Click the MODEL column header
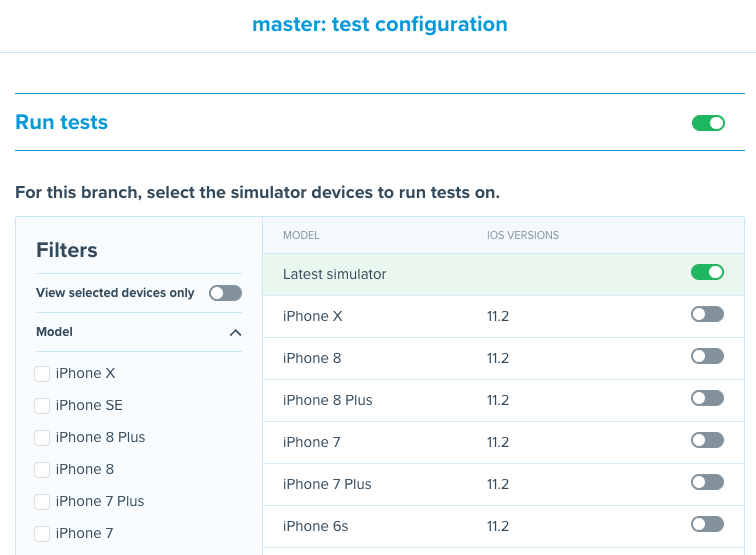Image resolution: width=756 pixels, height=555 pixels. (301, 236)
